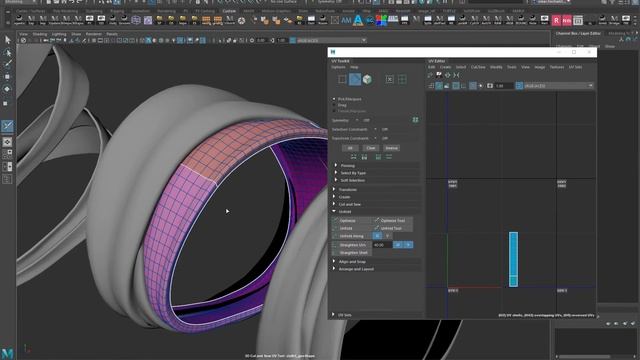This screenshot has width=640, height=360.
Task: Select cube-shaped UV shell selection mode
Action: click(x=367, y=79)
